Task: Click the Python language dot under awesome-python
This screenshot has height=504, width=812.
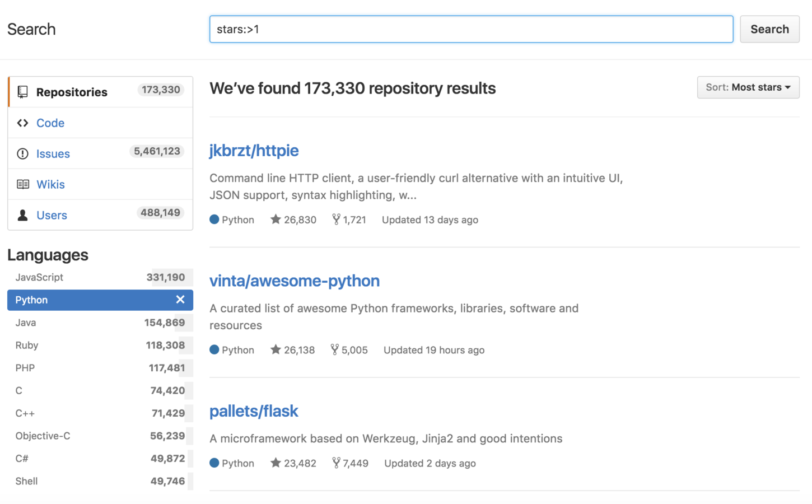Action: (214, 350)
